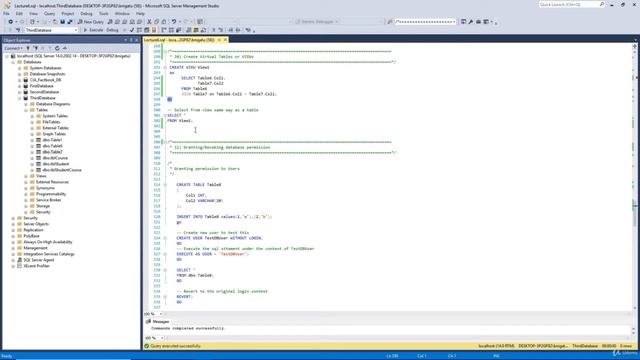Click the Refresh icon in Object Explorer

point(57,48)
